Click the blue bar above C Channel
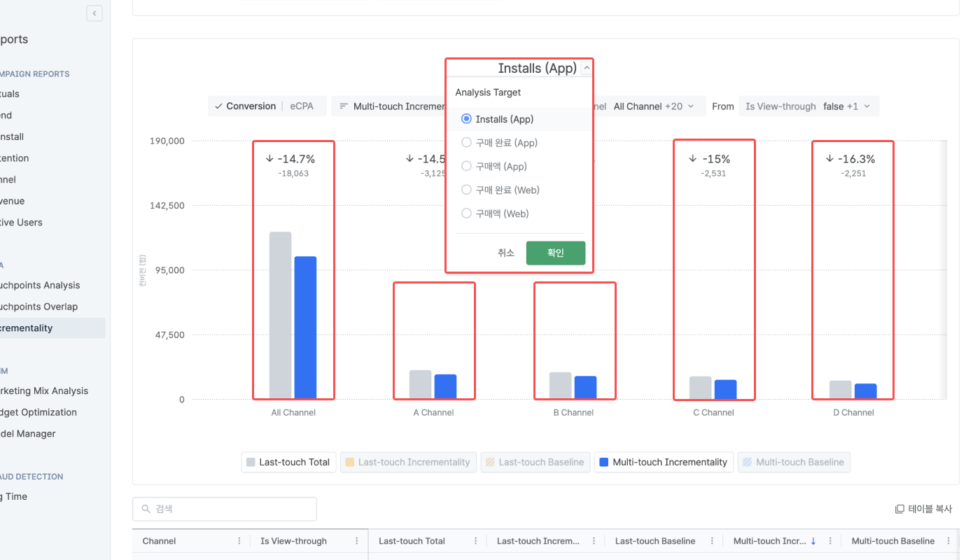The width and height of the screenshot is (980, 560). tap(725, 390)
